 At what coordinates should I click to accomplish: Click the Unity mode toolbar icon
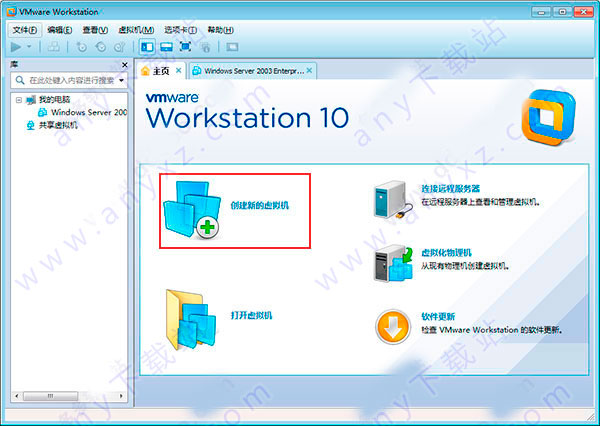(x=206, y=47)
